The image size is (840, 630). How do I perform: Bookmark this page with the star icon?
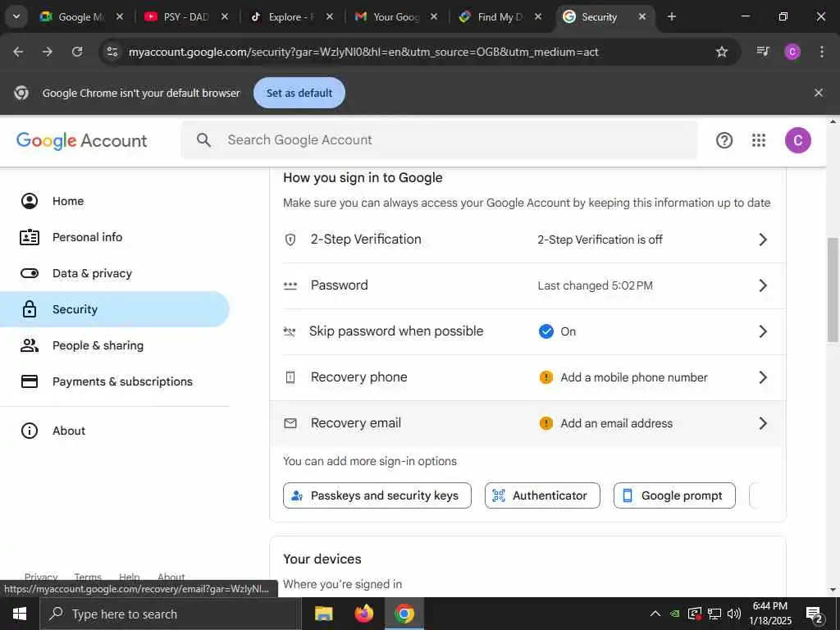point(722,52)
